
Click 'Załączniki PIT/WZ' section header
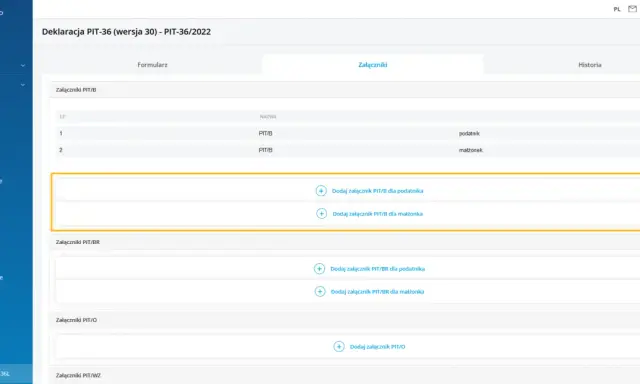tap(78, 375)
